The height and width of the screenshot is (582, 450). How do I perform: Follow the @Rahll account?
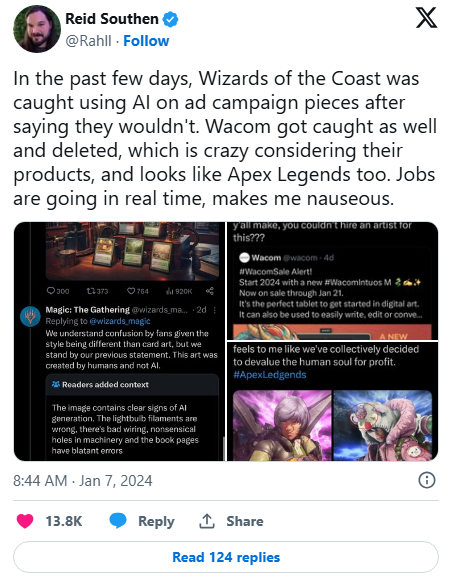coord(146,41)
